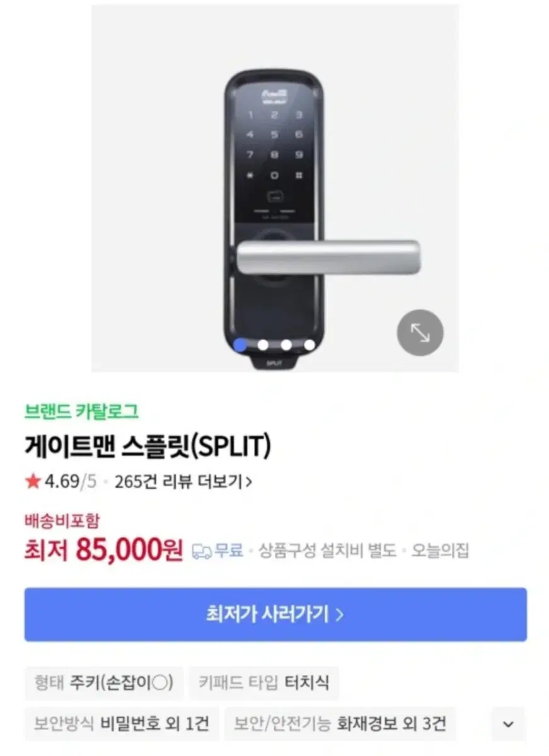Click the 최저가 사러가기 button
The height and width of the screenshot is (756, 549).
click(275, 614)
